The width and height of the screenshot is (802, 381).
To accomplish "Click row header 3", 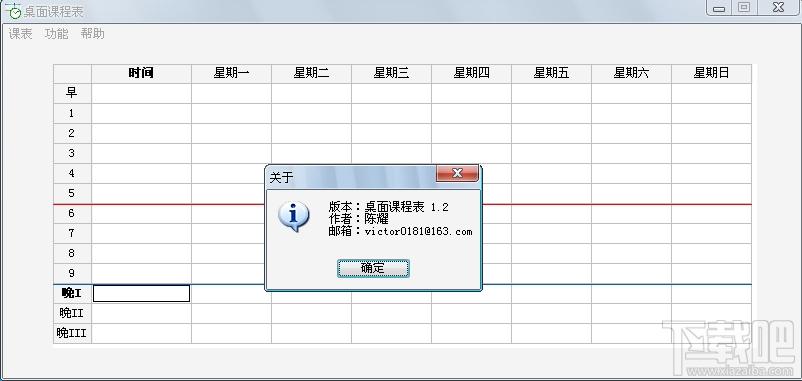I will [72, 153].
